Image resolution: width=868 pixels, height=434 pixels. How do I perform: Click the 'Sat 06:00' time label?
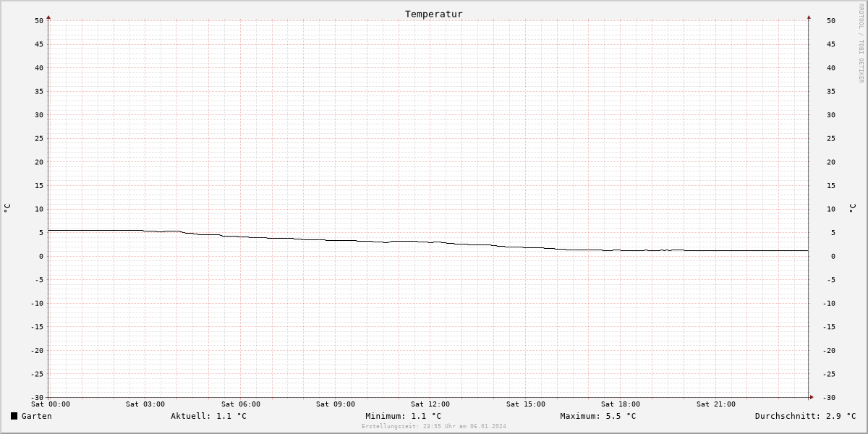241,404
